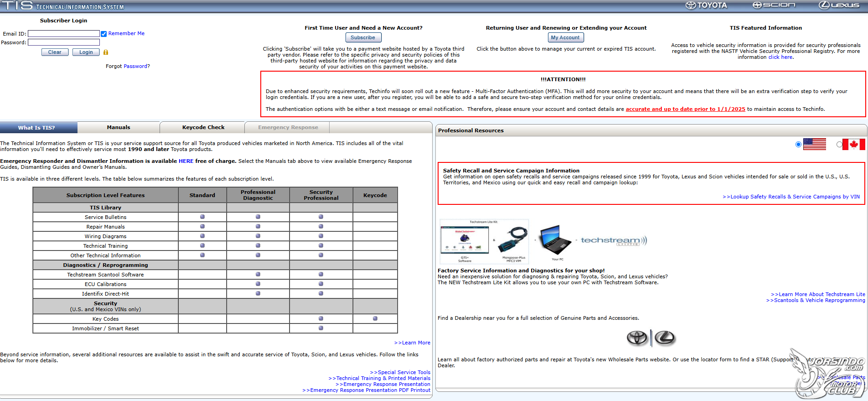Click the Repair Manuals table row label
Screen dimensions: 868x401
(105, 227)
